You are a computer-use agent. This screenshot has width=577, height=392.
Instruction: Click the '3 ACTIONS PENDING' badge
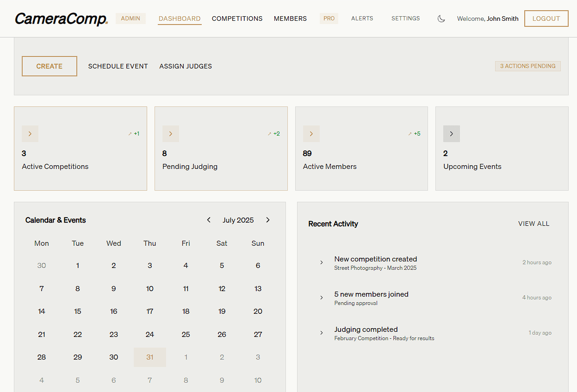point(527,66)
